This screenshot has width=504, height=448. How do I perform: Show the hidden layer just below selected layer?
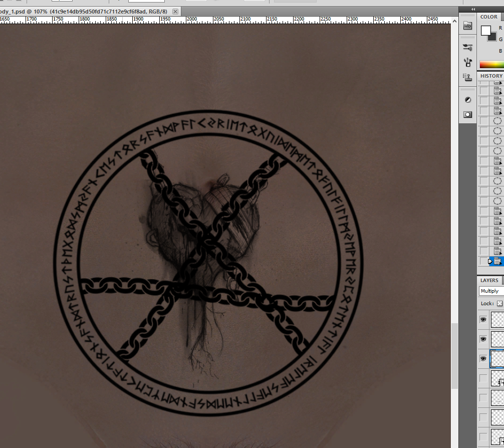(483, 378)
